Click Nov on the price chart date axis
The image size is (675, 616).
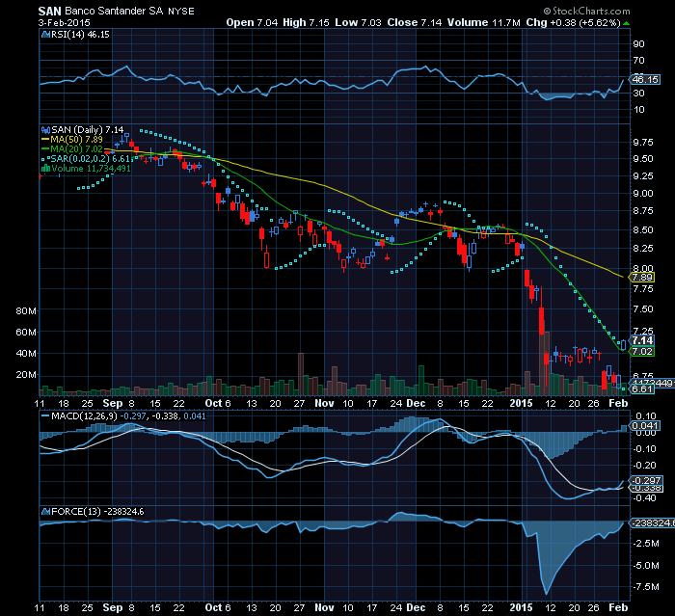[x=324, y=403]
